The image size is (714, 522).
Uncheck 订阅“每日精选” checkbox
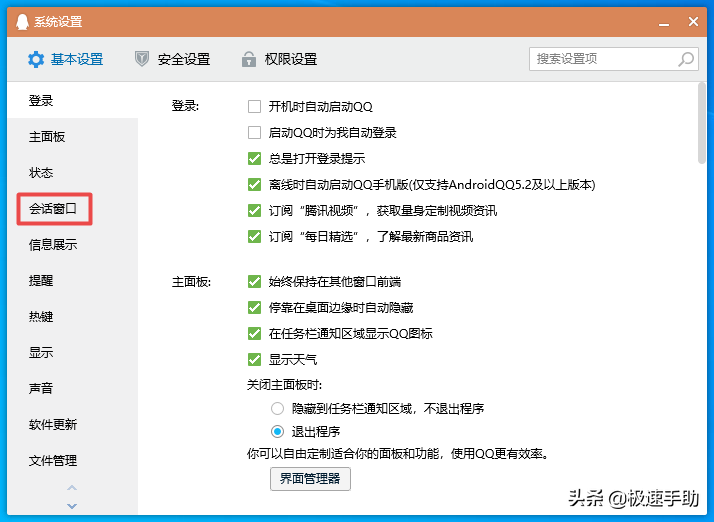254,236
